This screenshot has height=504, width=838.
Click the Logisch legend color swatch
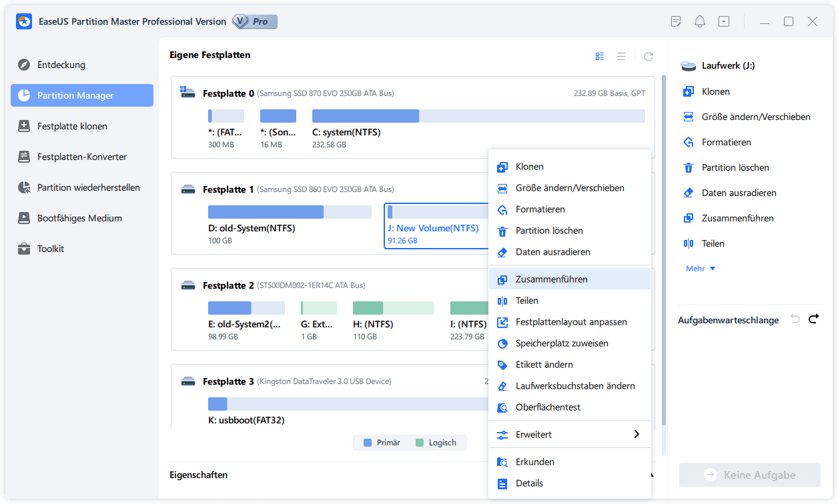[419, 443]
